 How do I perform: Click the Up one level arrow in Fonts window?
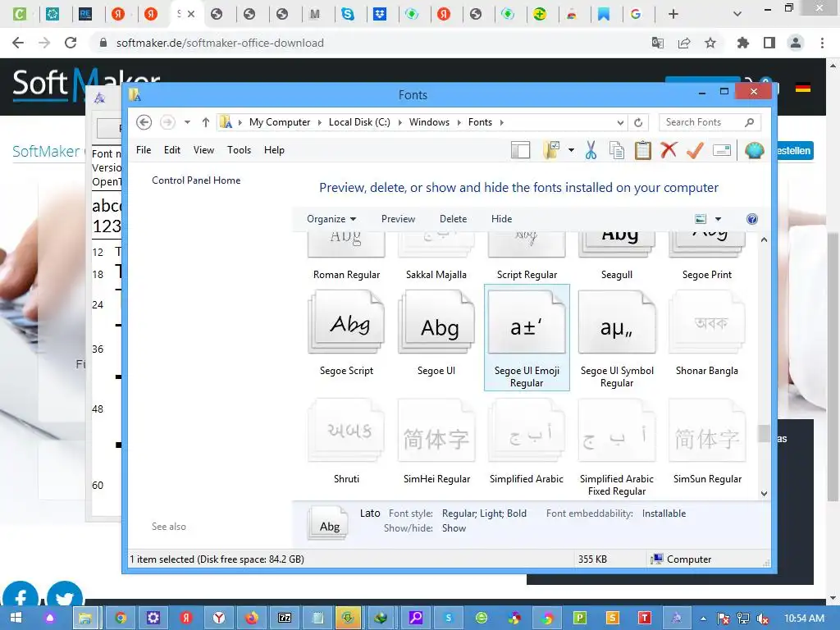pyautogui.click(x=206, y=122)
